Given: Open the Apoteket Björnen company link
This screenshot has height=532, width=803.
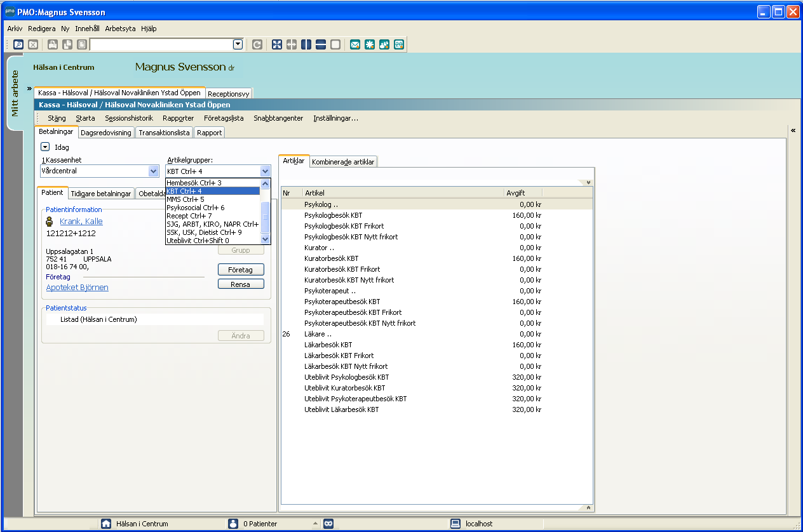Looking at the screenshot, I should pyautogui.click(x=78, y=288).
